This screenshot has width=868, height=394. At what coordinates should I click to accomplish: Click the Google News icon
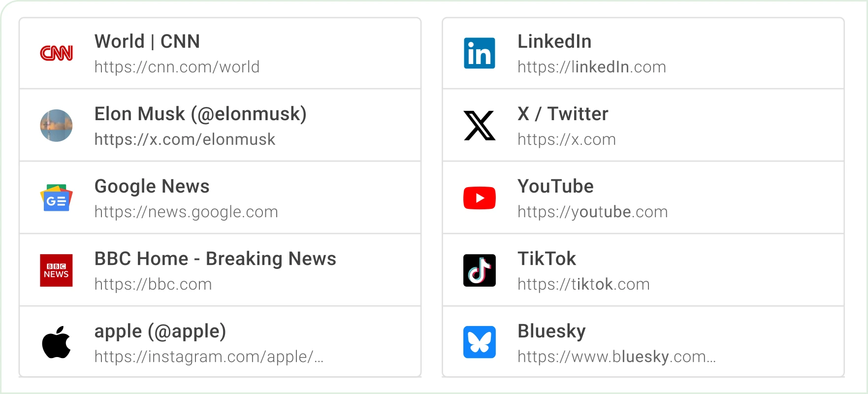click(x=56, y=198)
